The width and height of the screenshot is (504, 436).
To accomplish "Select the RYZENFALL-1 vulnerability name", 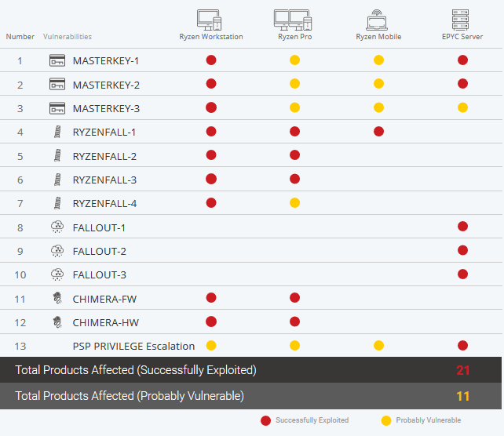I will point(104,133).
